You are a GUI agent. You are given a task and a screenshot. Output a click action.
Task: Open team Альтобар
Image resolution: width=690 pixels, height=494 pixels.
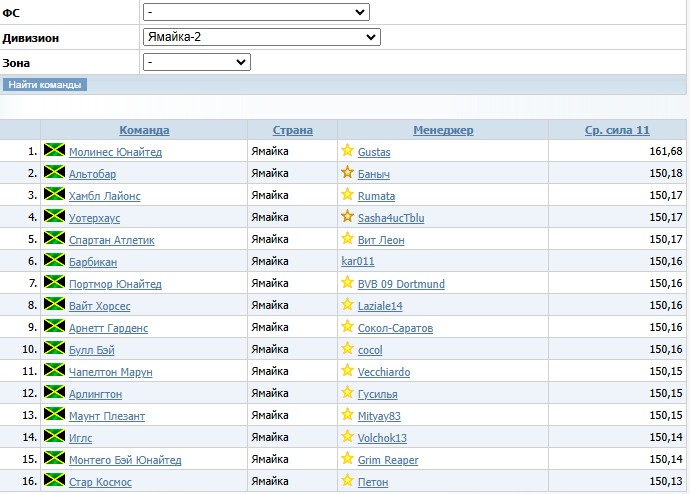click(x=92, y=174)
